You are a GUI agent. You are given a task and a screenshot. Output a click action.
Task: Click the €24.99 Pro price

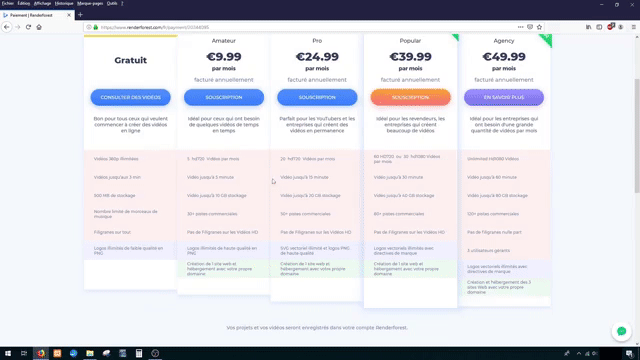[317, 56]
